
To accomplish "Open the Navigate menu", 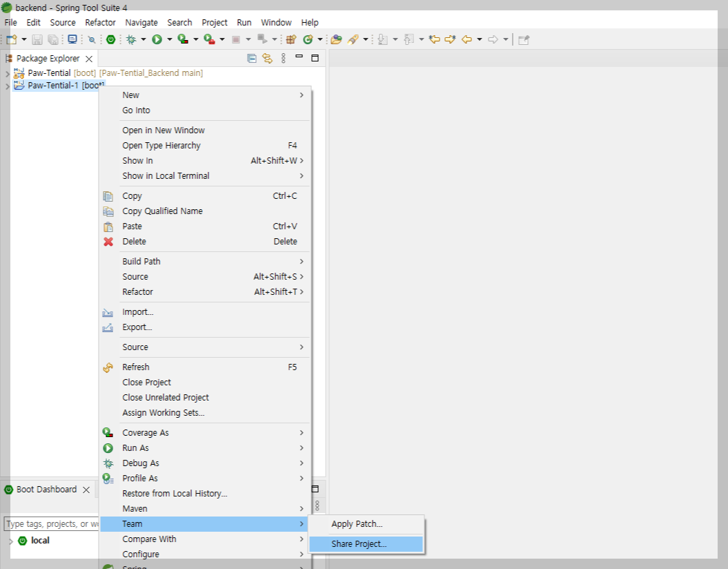I will pos(141,22).
